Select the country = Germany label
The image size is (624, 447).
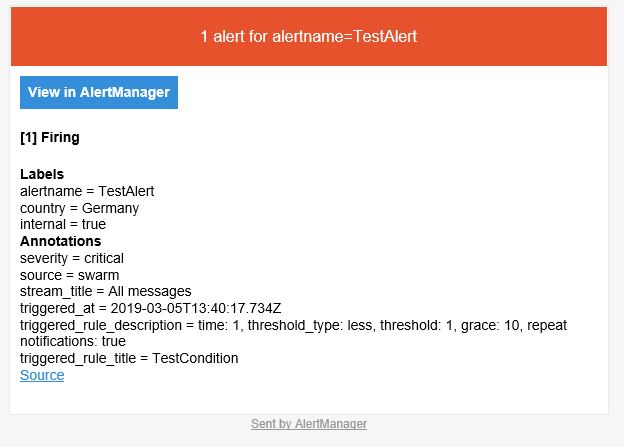[x=79, y=208]
